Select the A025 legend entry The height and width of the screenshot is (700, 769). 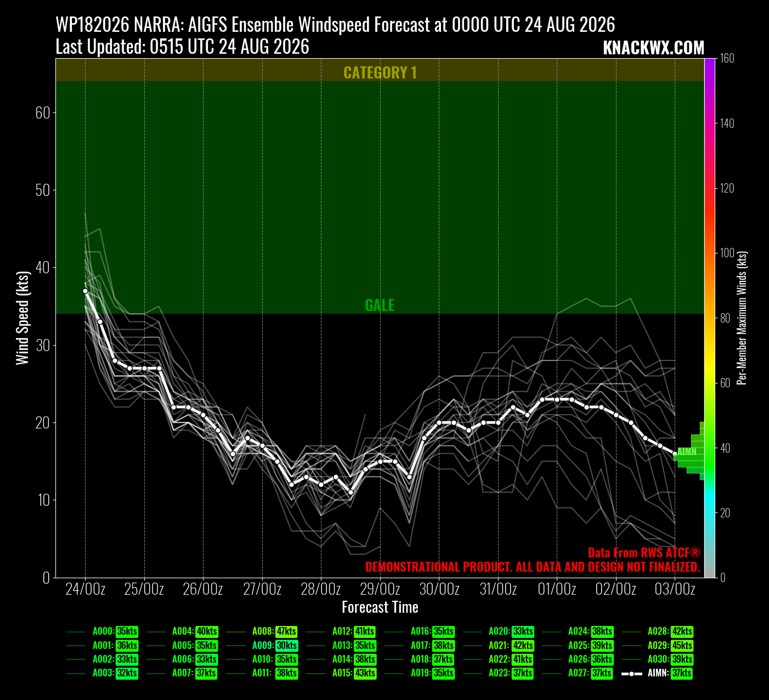578,646
